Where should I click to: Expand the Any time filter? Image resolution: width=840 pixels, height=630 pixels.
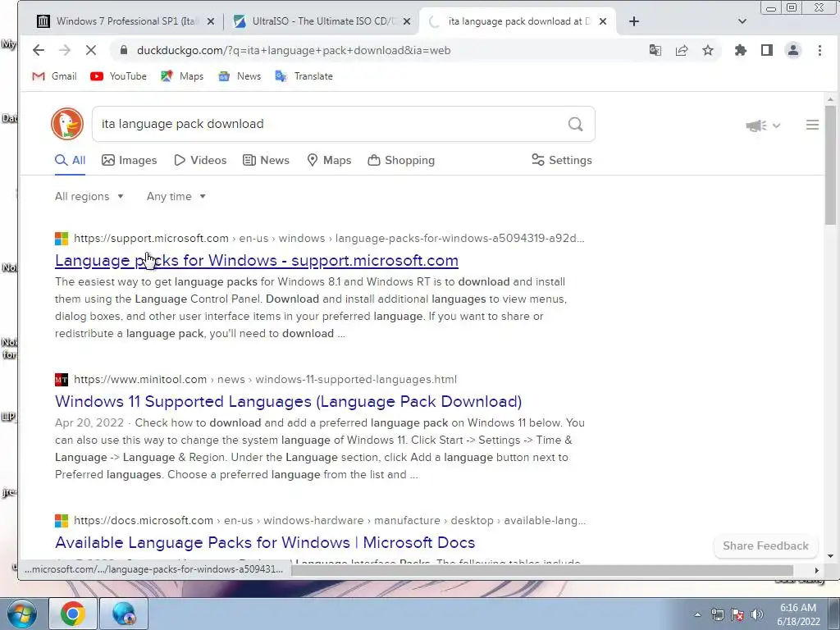176,197
